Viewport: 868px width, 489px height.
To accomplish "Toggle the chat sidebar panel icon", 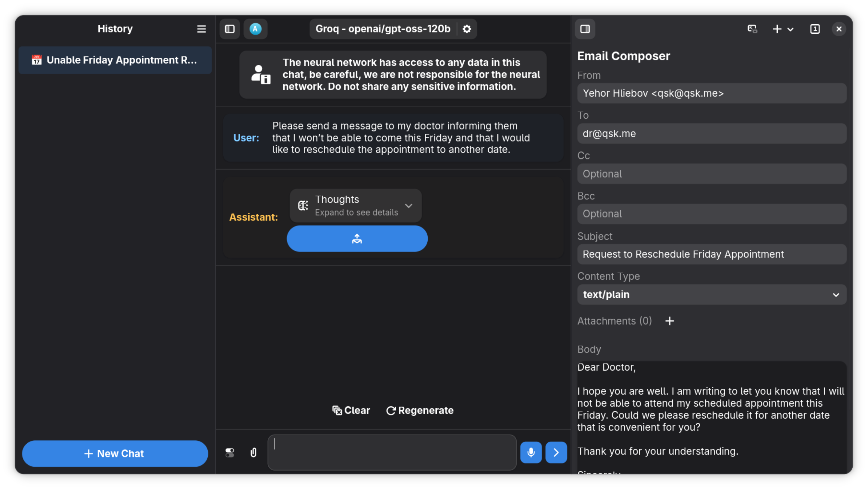I will point(230,29).
